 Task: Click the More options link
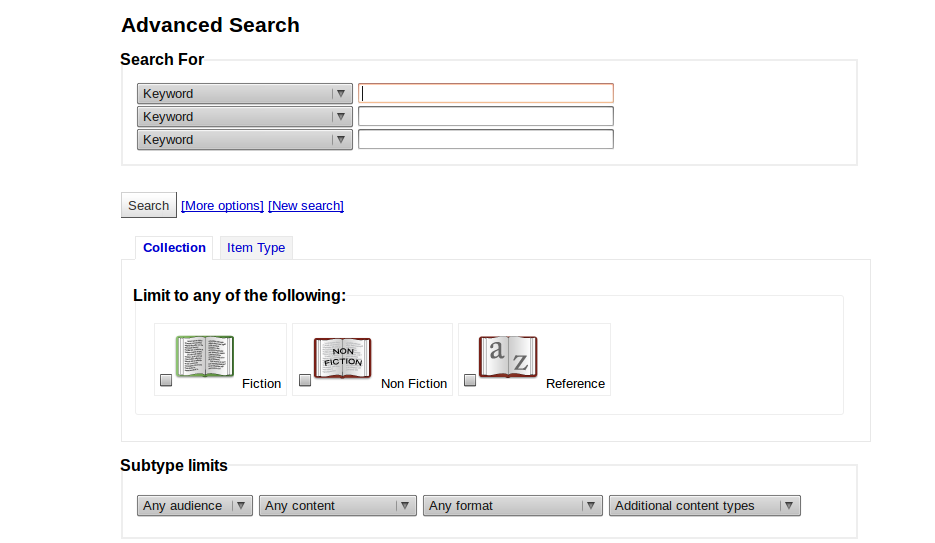click(222, 206)
